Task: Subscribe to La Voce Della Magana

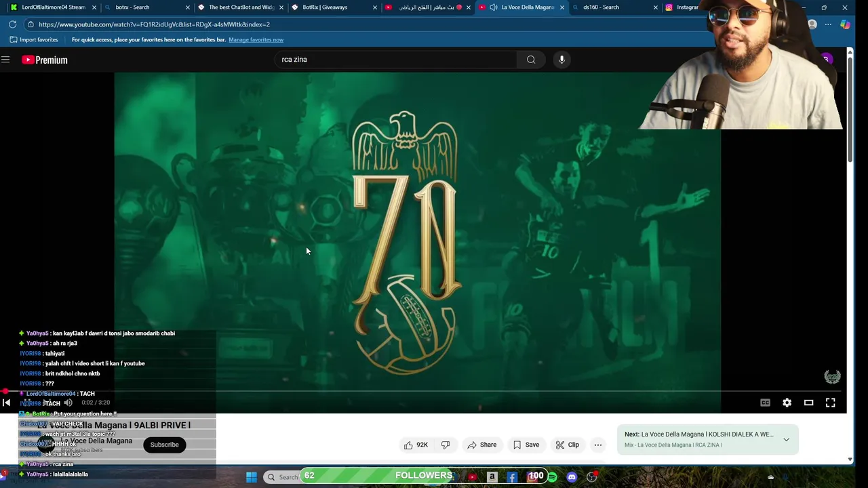Action: point(164,445)
